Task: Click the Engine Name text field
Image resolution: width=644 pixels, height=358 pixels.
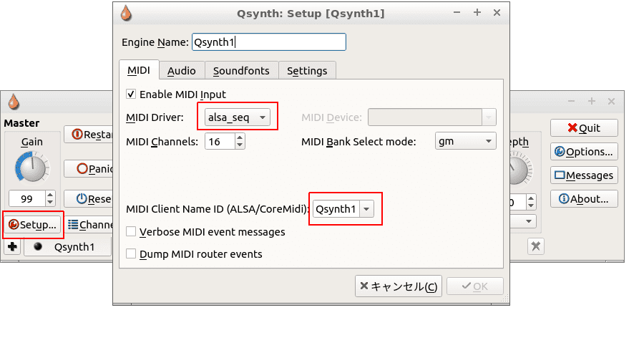Action: point(268,42)
